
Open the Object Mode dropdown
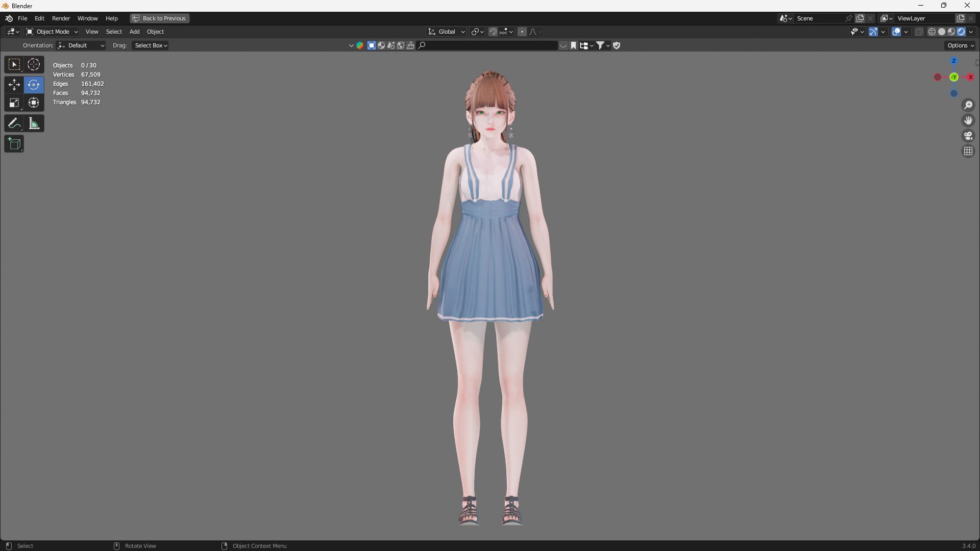click(52, 32)
